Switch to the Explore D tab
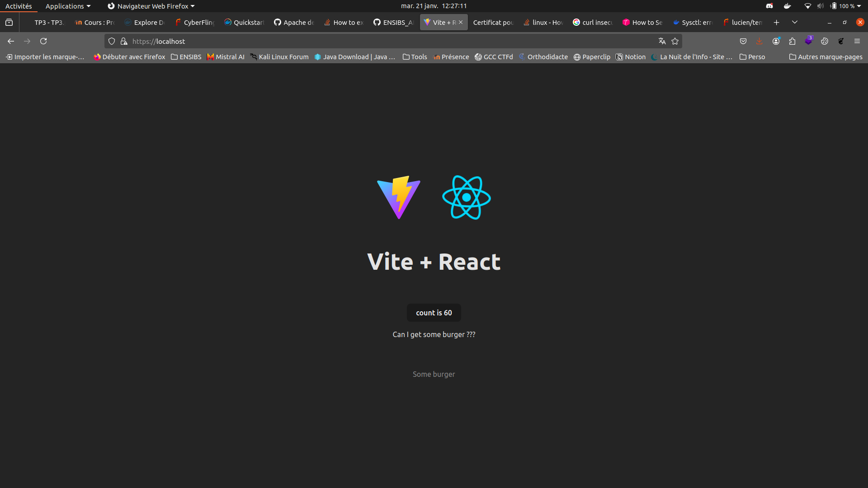868x488 pixels. coord(145,22)
